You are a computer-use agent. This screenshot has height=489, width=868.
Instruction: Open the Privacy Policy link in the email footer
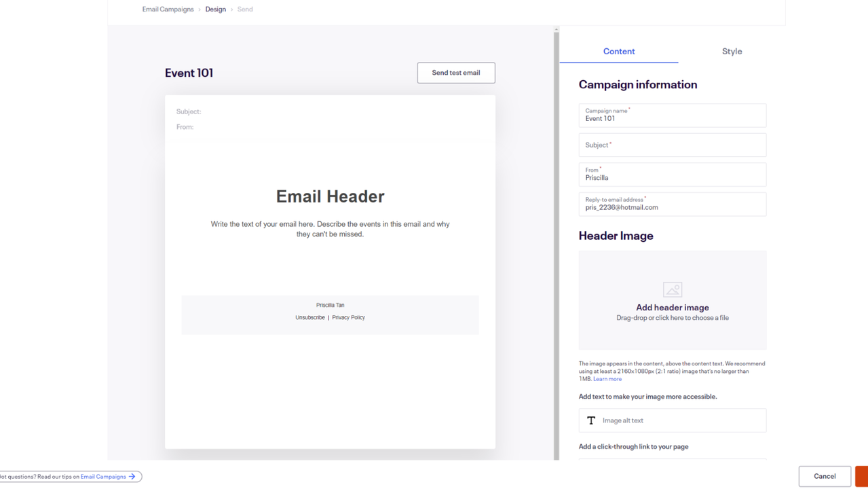[348, 318]
